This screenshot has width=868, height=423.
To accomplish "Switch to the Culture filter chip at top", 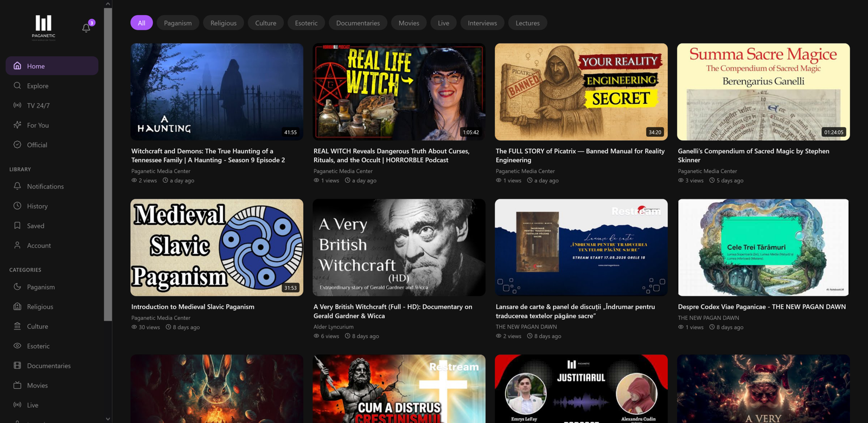I will [x=266, y=23].
